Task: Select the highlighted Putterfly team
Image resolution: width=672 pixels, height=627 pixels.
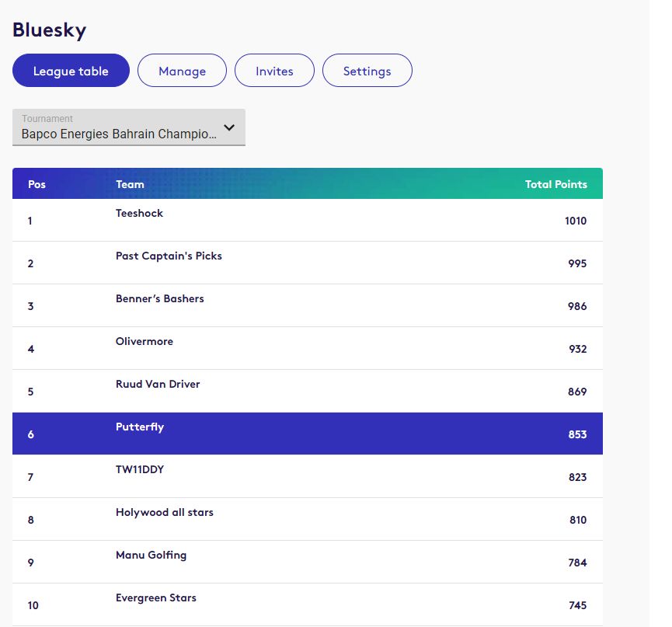Action: 140,427
